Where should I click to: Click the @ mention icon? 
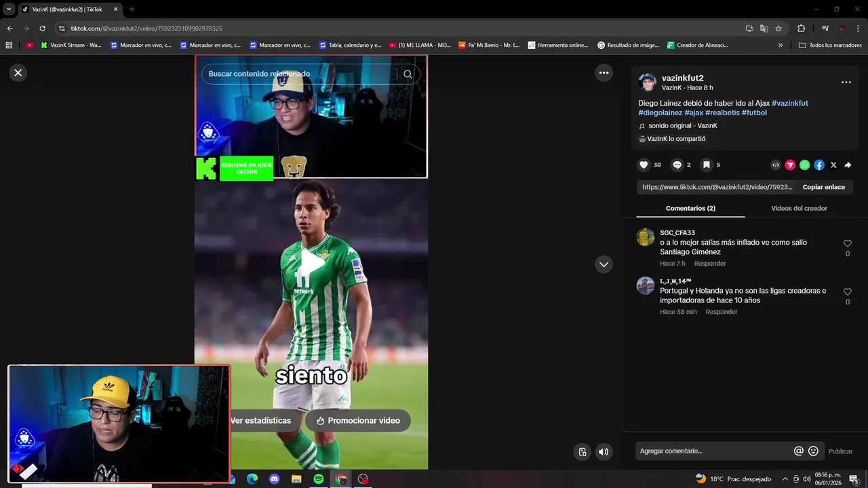[799, 451]
